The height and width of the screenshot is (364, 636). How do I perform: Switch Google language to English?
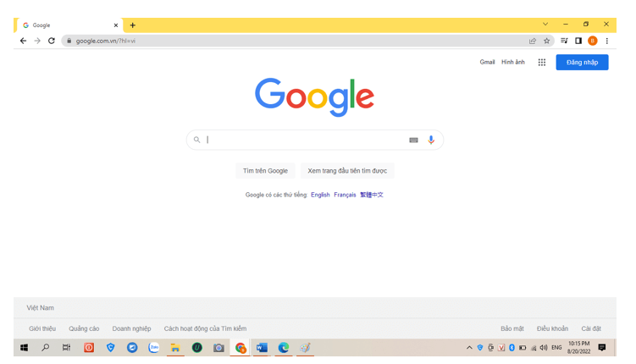320,195
